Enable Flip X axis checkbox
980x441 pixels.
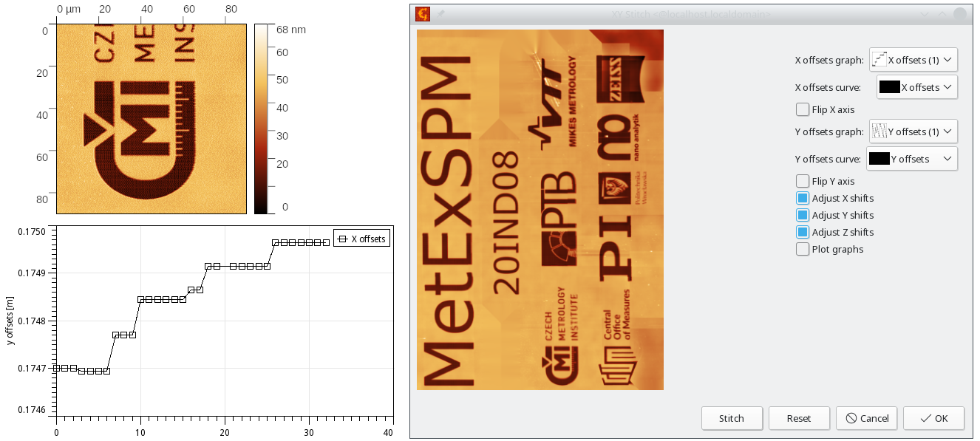803,109
